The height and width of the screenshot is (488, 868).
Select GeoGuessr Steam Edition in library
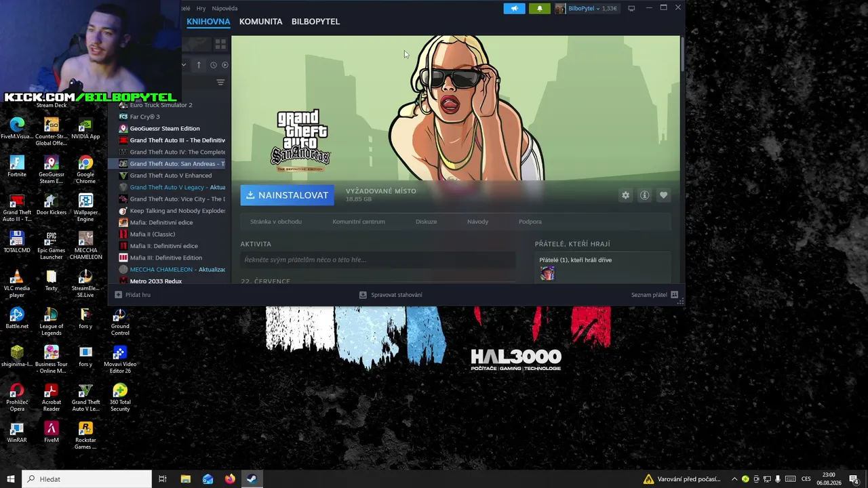[x=165, y=129]
